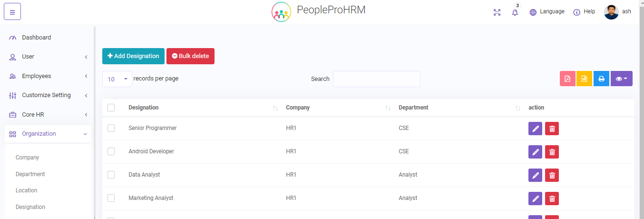
Task: Delete the Android Developer designation
Action: (552, 152)
